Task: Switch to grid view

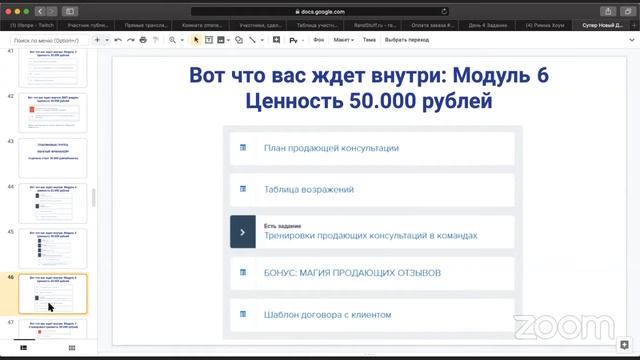Action: (72, 348)
